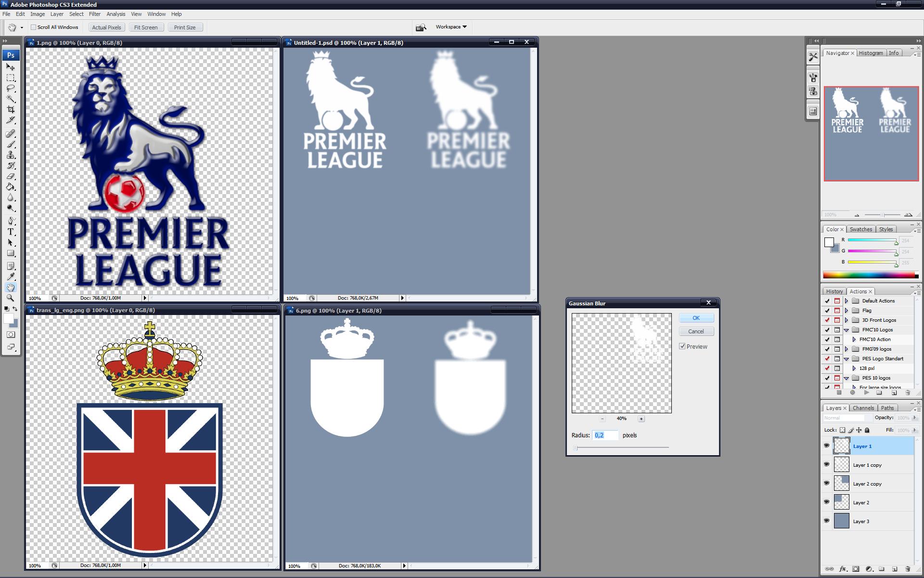The width and height of the screenshot is (924, 578).
Task: Open Adobe Bridge from options bar
Action: tap(421, 27)
